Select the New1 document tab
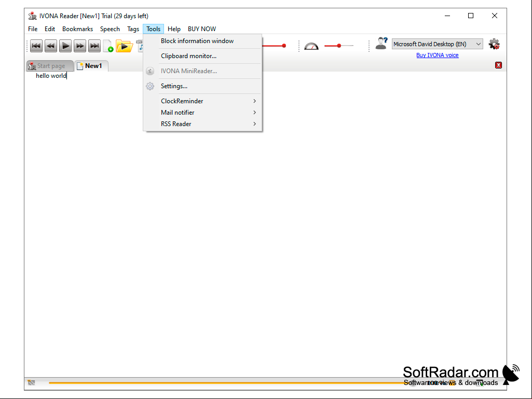The image size is (532, 399). coord(91,66)
